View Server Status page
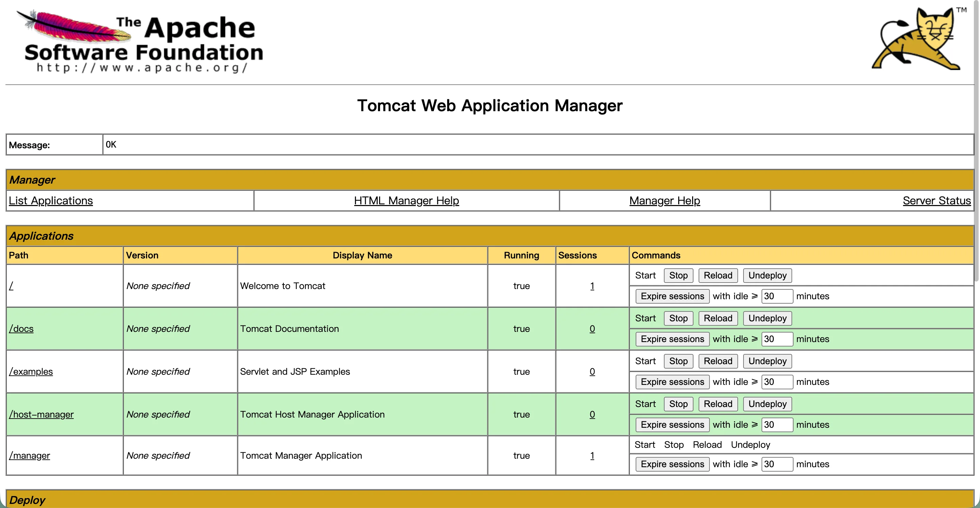The height and width of the screenshot is (508, 980). pos(937,200)
